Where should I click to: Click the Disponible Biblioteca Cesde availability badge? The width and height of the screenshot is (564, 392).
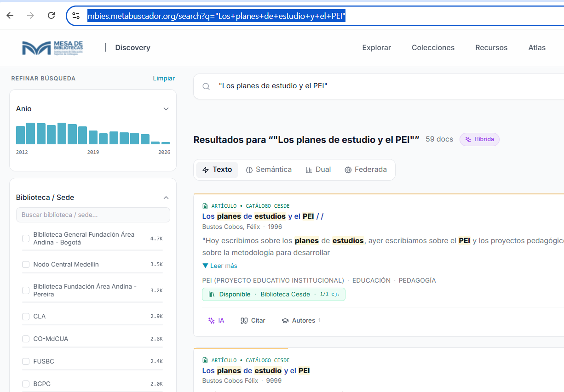coord(274,295)
